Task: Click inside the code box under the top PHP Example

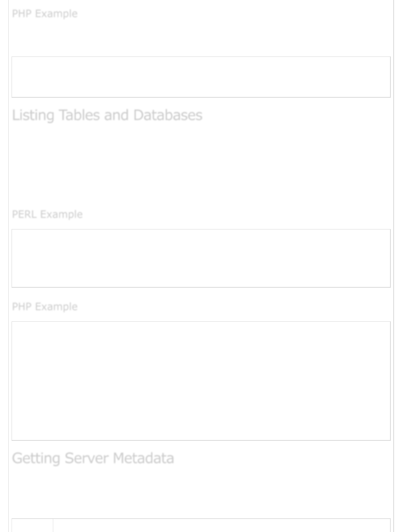Action: coord(201,77)
